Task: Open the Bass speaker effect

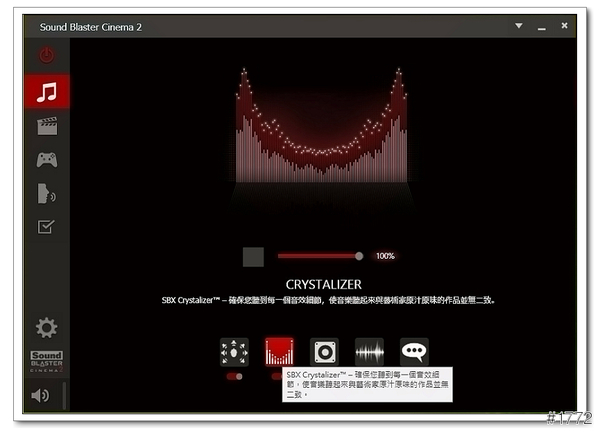Action: coord(324,352)
